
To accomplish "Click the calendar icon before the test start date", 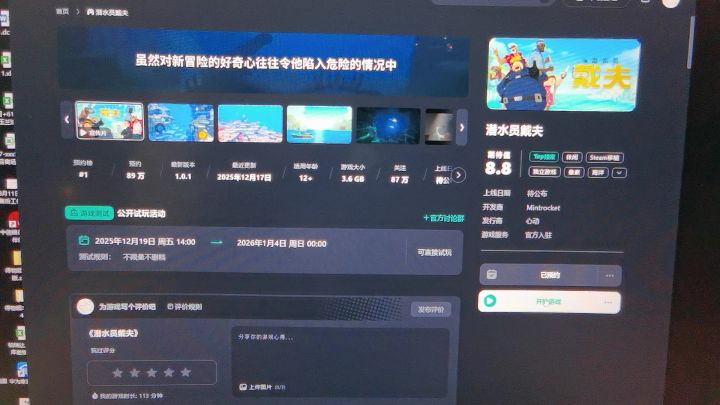I will (x=84, y=240).
